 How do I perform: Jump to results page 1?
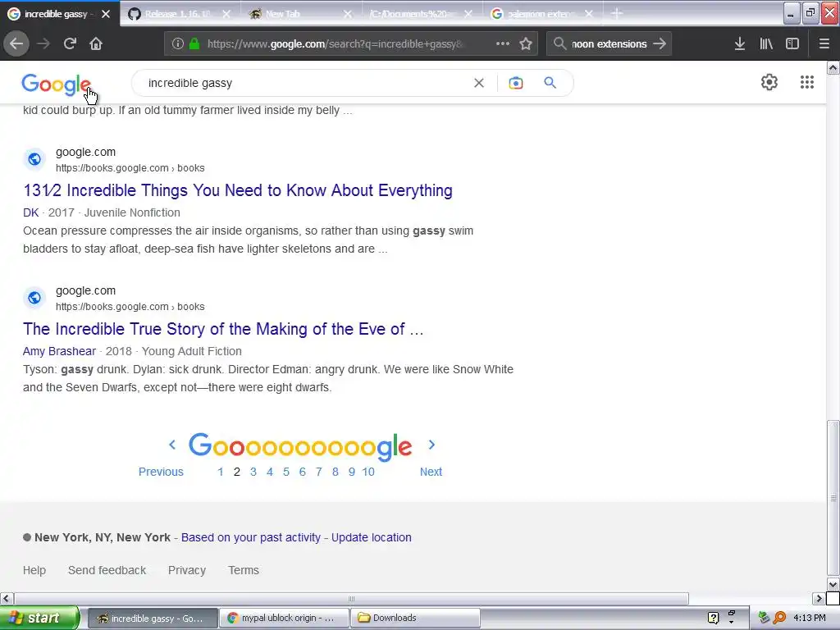pyautogui.click(x=220, y=472)
